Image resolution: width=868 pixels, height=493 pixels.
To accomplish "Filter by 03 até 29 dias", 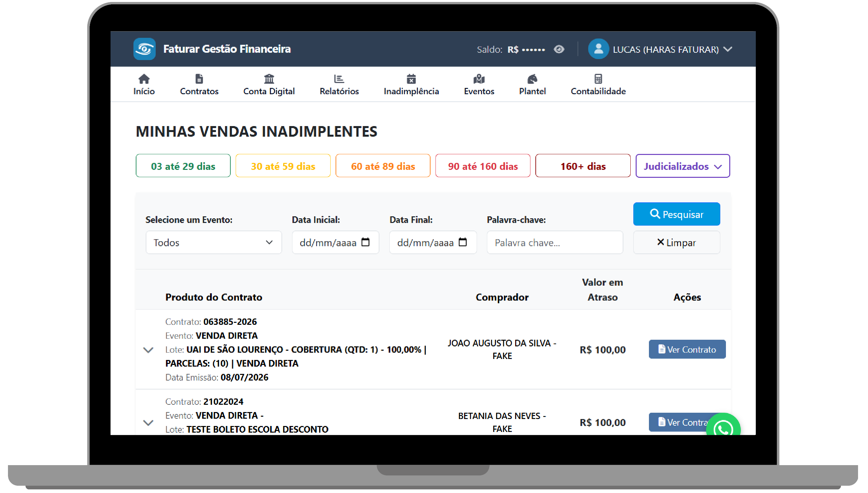I will coord(184,166).
